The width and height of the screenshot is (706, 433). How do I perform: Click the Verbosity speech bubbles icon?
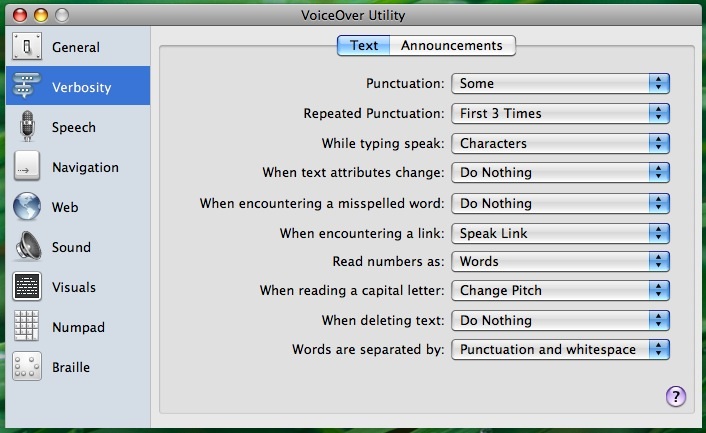27,86
